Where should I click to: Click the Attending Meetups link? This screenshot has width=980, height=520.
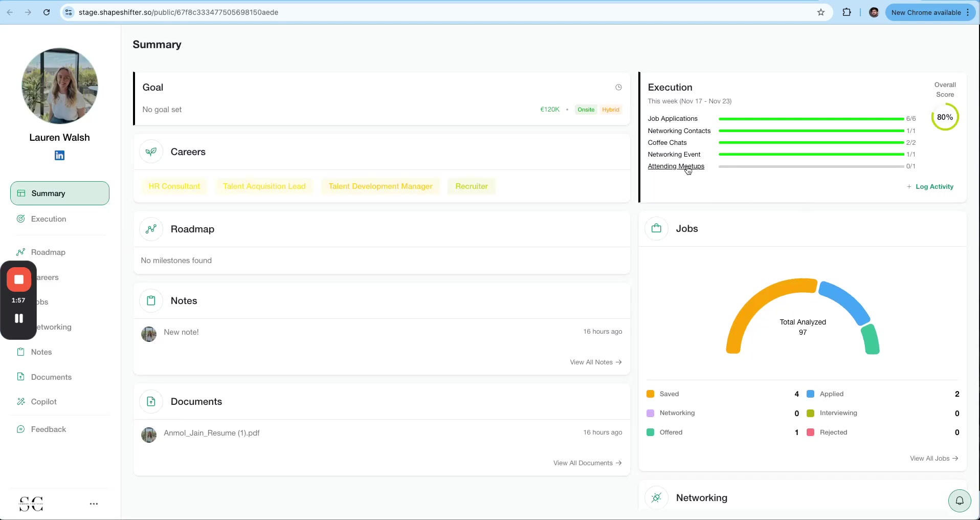(676, 166)
